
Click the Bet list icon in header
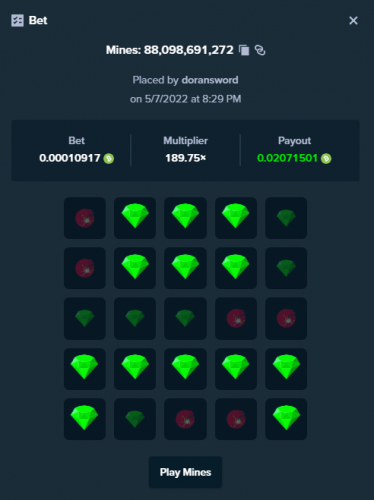[x=17, y=21]
